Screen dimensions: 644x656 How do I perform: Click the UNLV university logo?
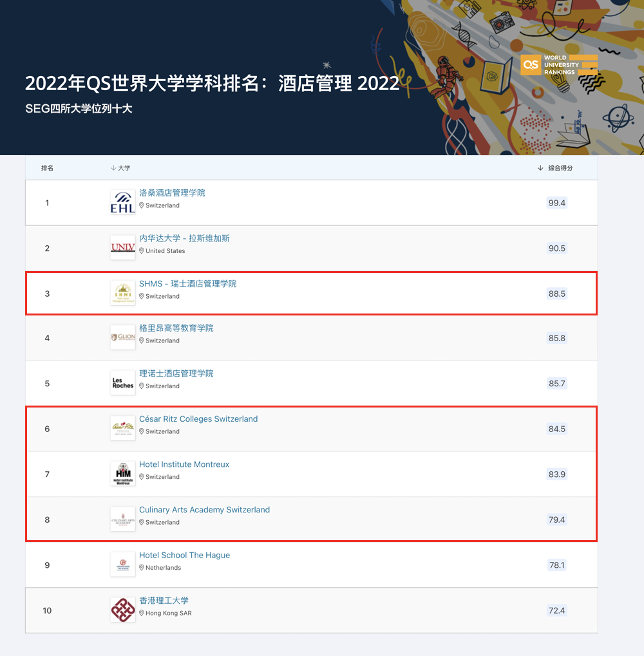click(x=122, y=248)
